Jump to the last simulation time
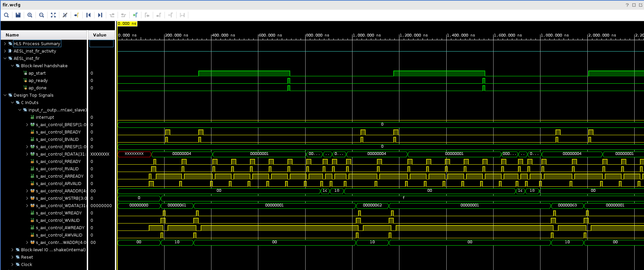This screenshot has width=644, height=270. (x=100, y=15)
